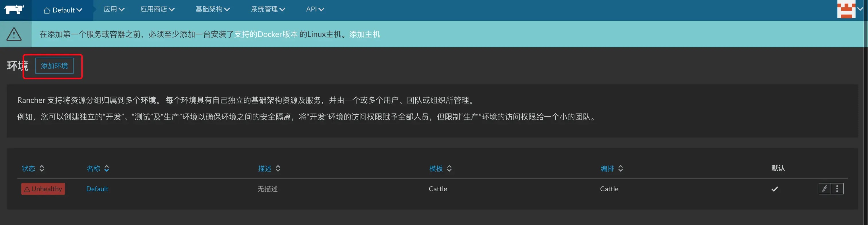The height and width of the screenshot is (225, 868).
Task: Open the 应用商店 menu
Action: click(157, 9)
